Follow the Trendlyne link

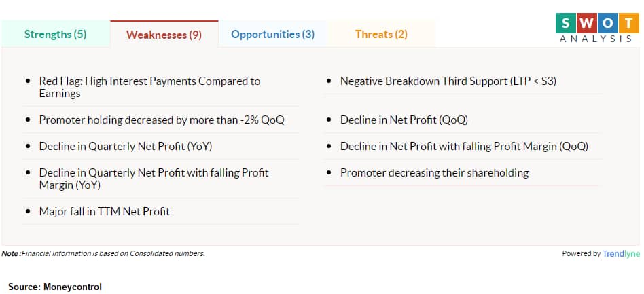click(621, 253)
